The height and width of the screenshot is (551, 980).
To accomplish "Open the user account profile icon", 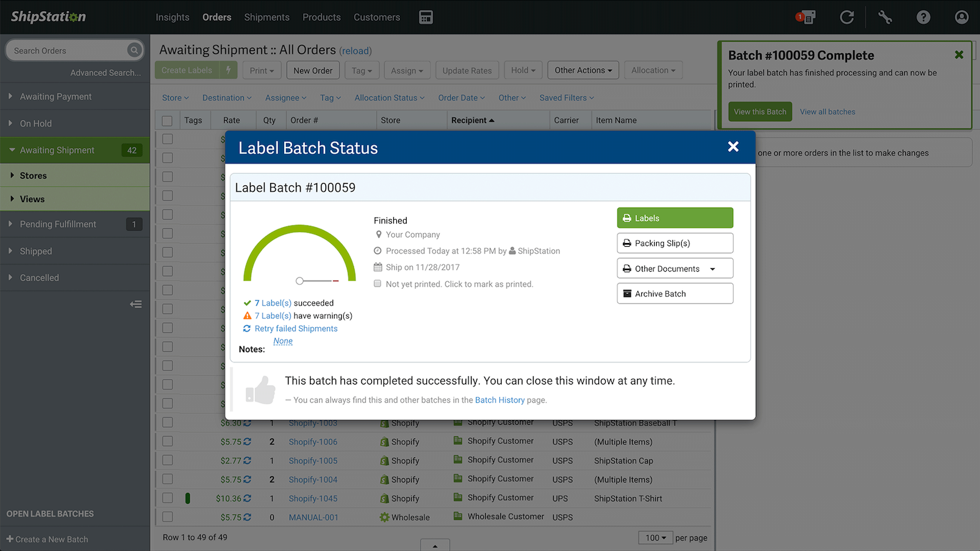I will coord(962,17).
